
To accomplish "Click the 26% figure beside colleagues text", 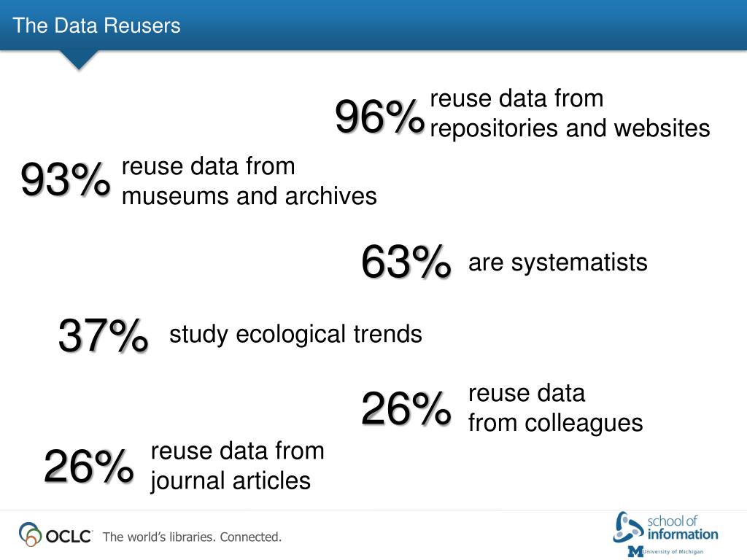I will coord(406,408).
